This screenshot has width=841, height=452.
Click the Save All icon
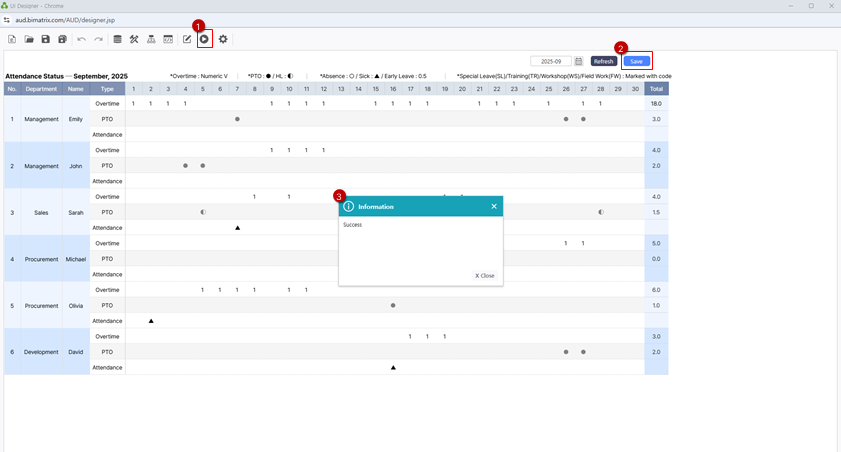[x=62, y=39]
